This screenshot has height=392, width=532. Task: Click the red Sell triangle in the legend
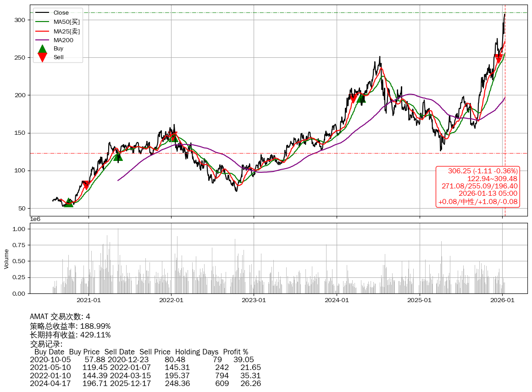tap(42, 57)
